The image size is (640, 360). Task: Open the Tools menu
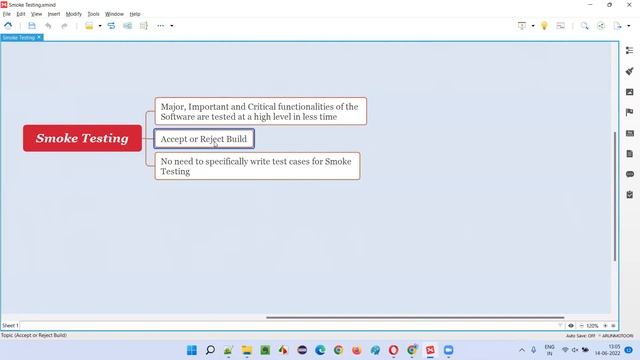point(93,14)
